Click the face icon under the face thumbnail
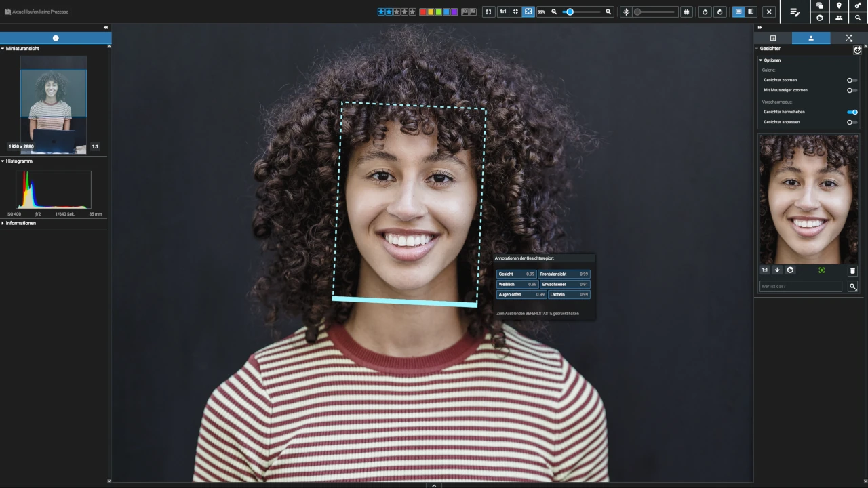 (790, 270)
